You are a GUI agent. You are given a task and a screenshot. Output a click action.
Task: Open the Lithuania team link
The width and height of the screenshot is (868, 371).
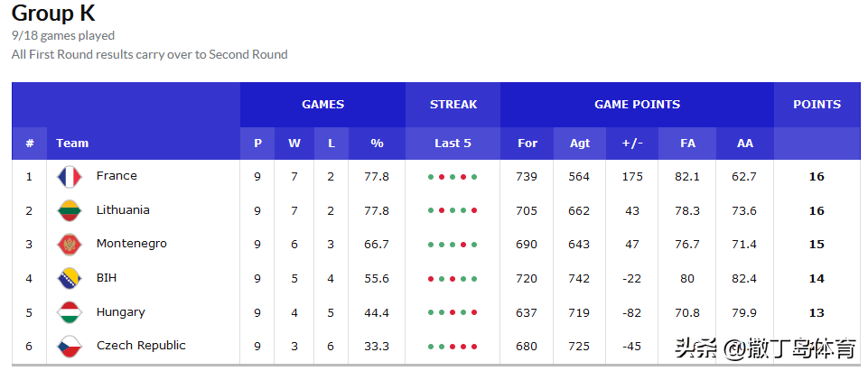(123, 210)
